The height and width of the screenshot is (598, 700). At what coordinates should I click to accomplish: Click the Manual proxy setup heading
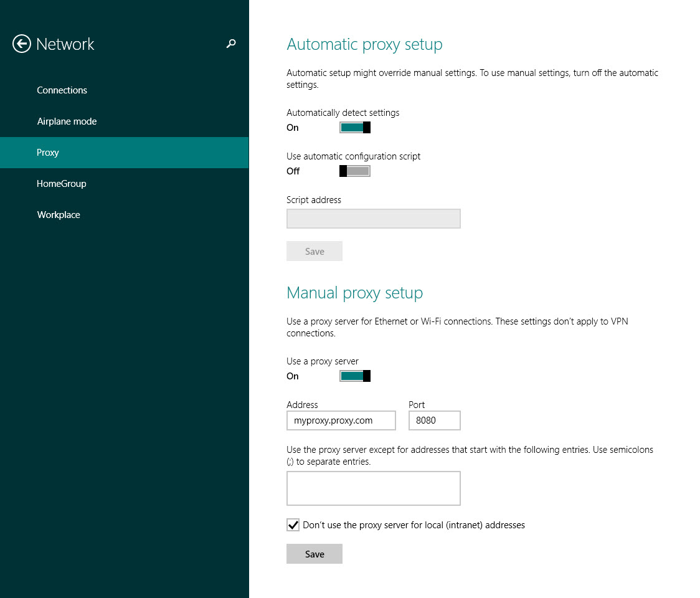click(x=354, y=293)
